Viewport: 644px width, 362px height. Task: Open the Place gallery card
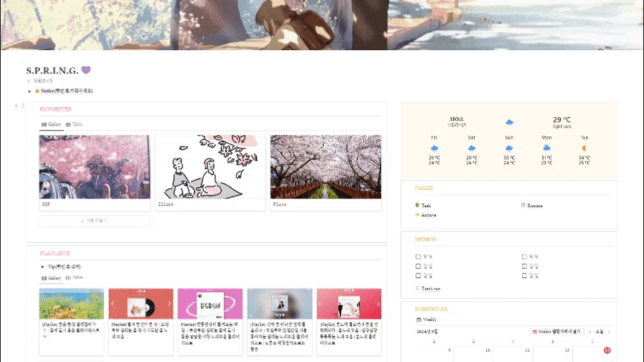click(x=326, y=173)
